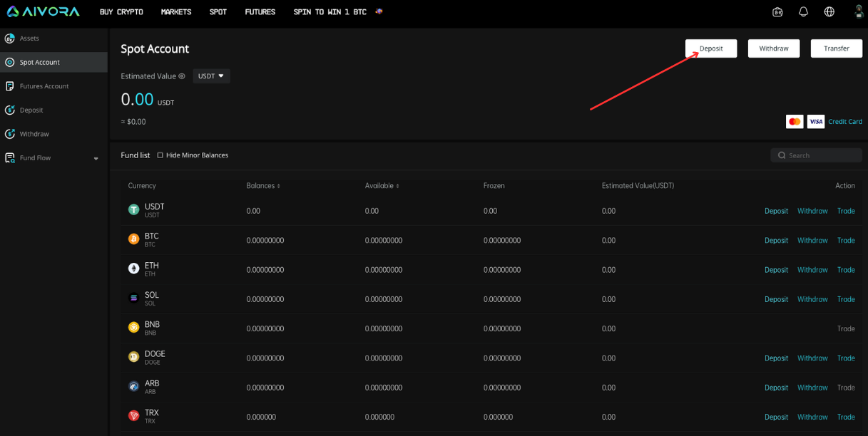
Task: Click Deposit in the USDT row
Action: pos(776,211)
